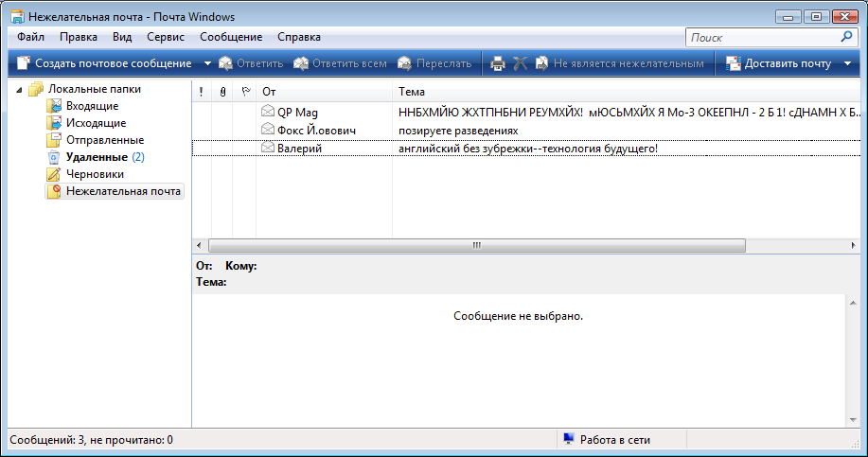
Task: Click the Нежелательная почта junk icon
Action: [54, 191]
